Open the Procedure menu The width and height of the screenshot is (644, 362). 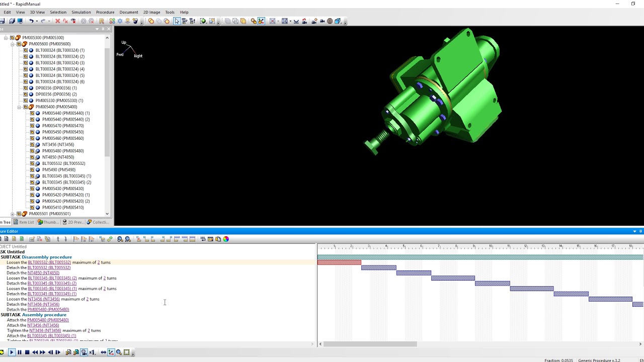(105, 12)
